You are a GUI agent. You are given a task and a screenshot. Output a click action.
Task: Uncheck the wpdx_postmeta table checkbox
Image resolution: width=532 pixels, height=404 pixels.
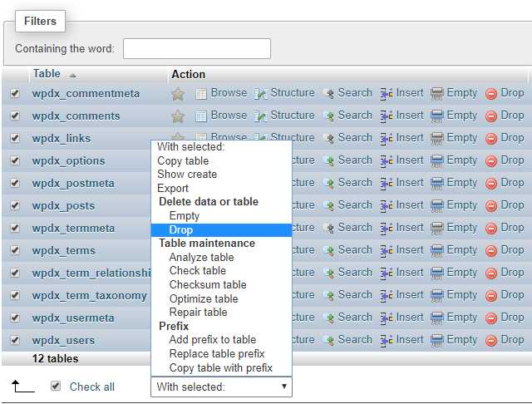click(x=15, y=184)
